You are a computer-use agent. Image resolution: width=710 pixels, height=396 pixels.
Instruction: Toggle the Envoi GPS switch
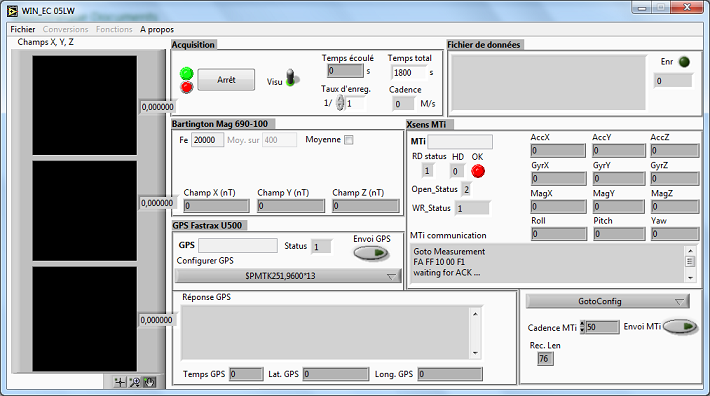pos(371,253)
